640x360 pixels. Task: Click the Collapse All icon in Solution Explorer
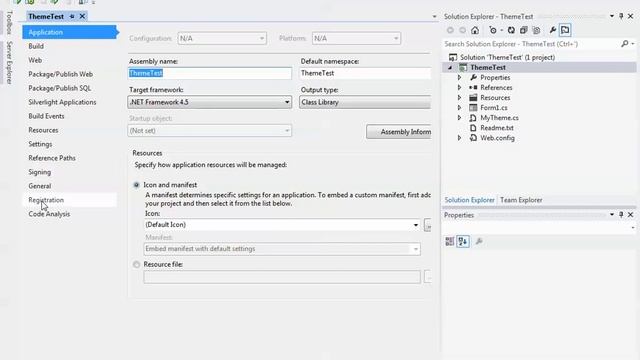524,30
